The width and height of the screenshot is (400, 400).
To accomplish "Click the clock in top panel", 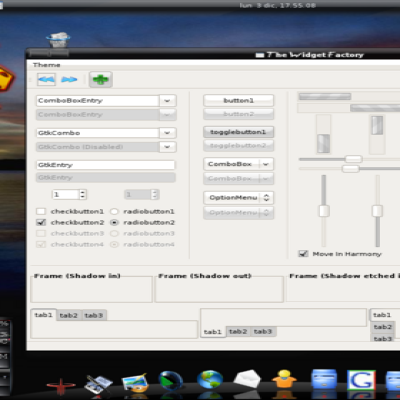I will [278, 5].
